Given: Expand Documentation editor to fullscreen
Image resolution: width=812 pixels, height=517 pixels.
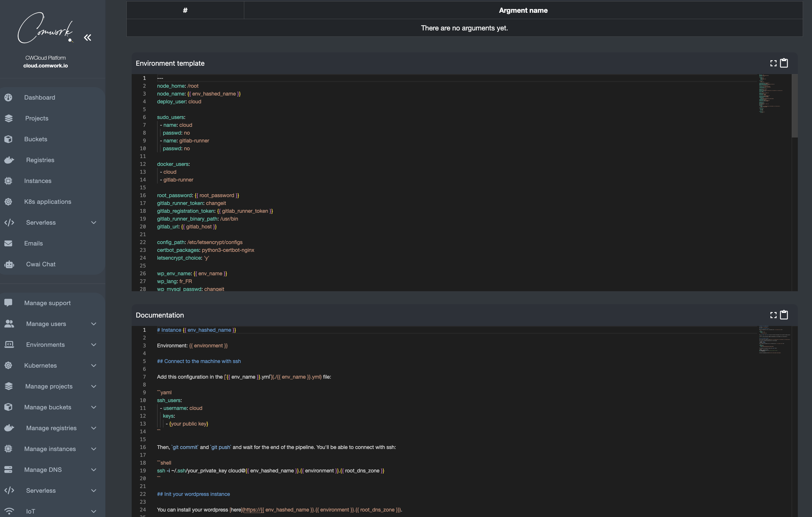Looking at the screenshot, I should click(773, 315).
